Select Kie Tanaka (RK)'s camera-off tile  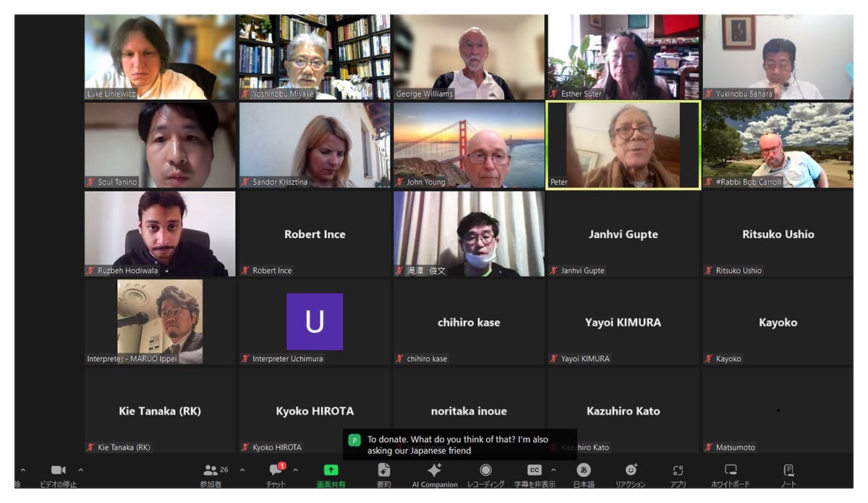[x=160, y=410]
